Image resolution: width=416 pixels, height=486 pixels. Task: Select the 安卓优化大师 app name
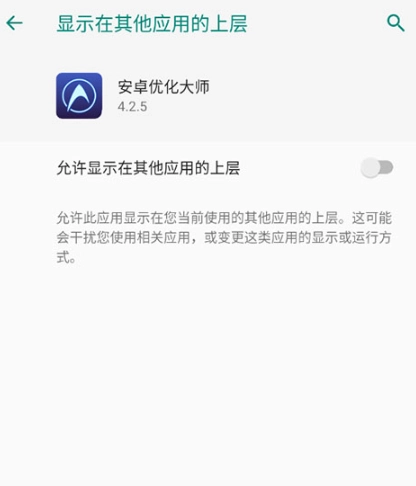tap(163, 87)
